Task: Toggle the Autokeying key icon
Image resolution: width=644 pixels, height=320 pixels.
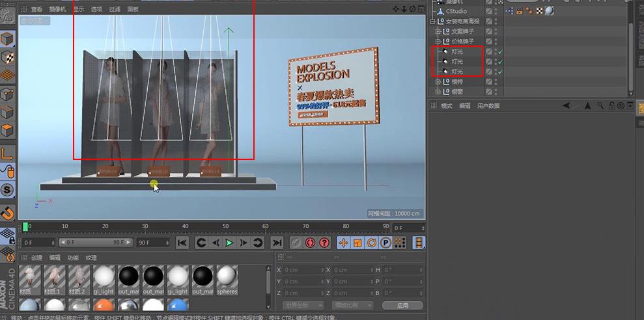Action: click(296, 243)
